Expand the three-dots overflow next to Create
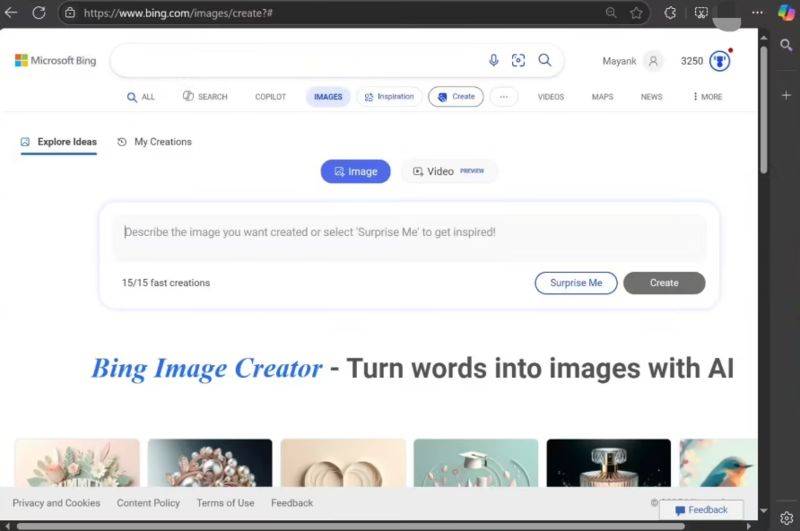This screenshot has height=531, width=800. coord(503,97)
